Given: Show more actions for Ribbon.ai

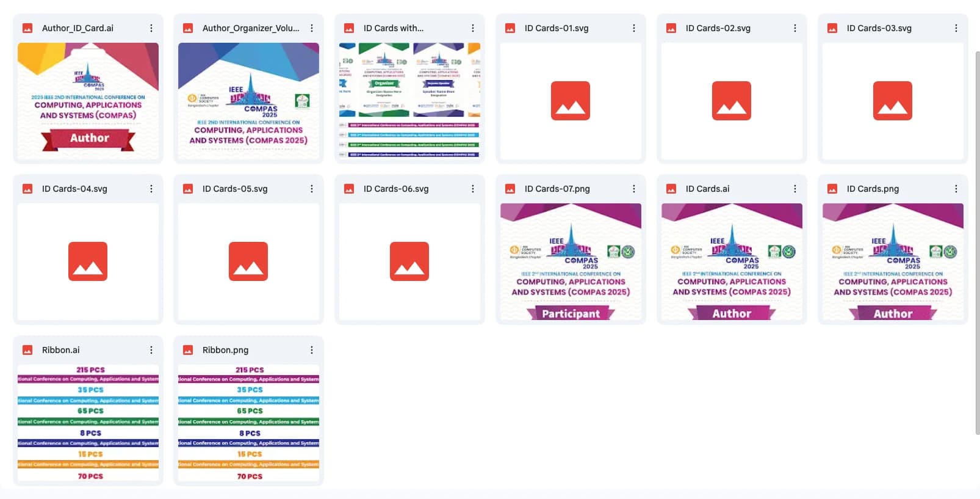Looking at the screenshot, I should [x=151, y=350].
